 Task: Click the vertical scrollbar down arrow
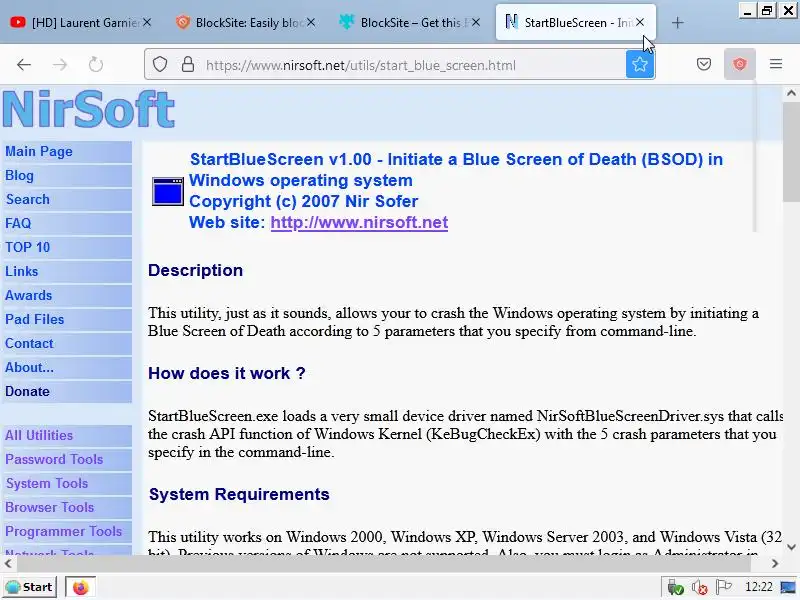tap(791, 547)
